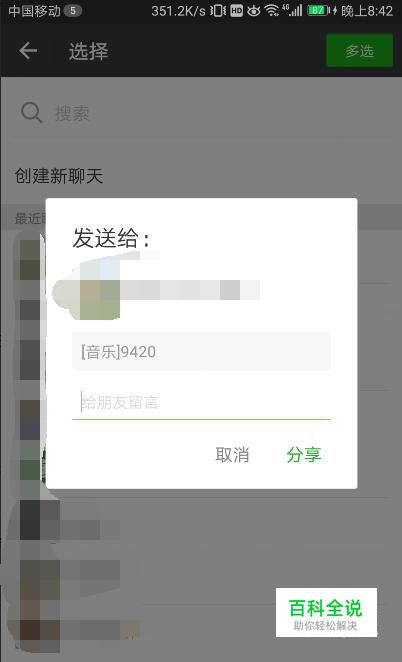The height and width of the screenshot is (662, 402).
Task: Open 创建新聊天 option
Action: click(59, 176)
